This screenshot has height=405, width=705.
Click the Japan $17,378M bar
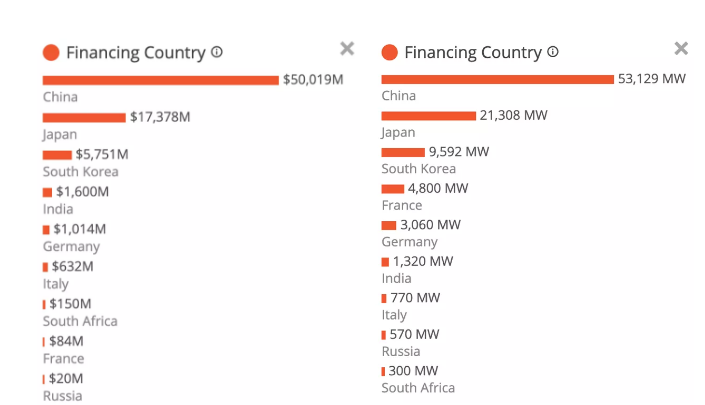click(84, 117)
